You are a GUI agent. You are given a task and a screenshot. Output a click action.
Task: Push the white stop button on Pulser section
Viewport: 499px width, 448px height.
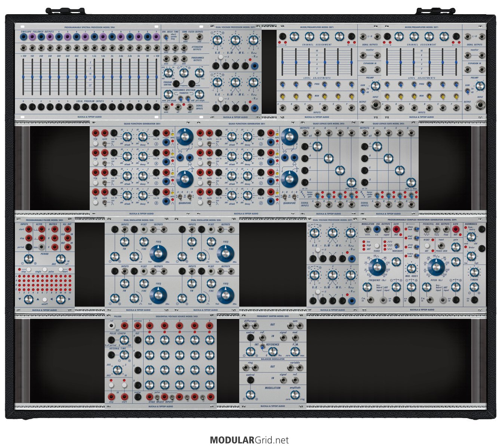pyautogui.click(x=111, y=385)
